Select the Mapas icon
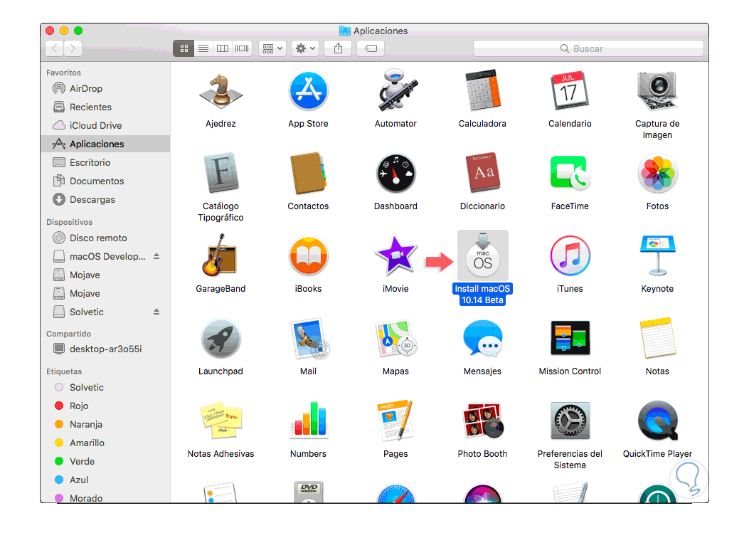749x560 pixels. click(395, 338)
